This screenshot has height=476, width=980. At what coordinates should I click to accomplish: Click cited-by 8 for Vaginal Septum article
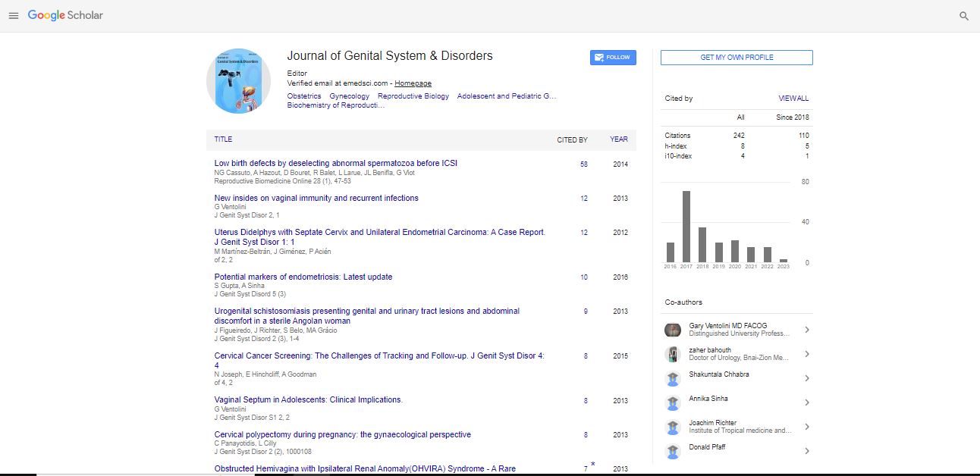point(586,401)
